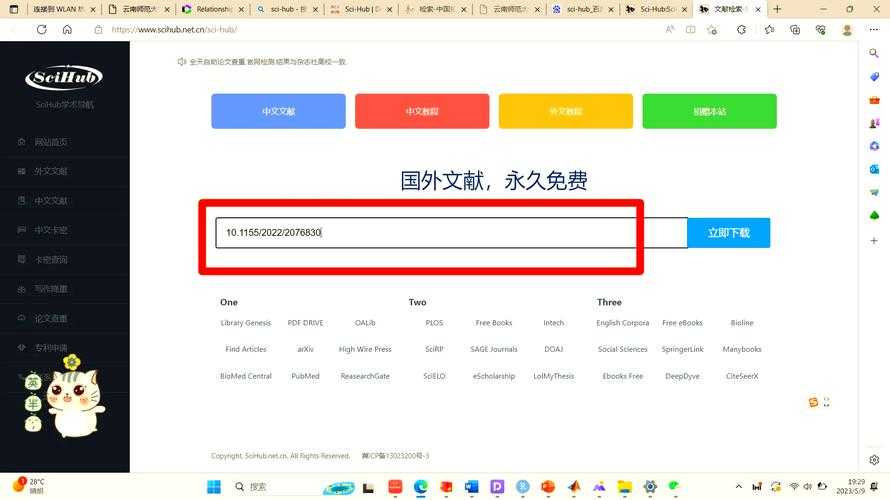Open File Explorer folder icon on taskbar
Viewport: 890px width, 500px height.
click(x=624, y=486)
